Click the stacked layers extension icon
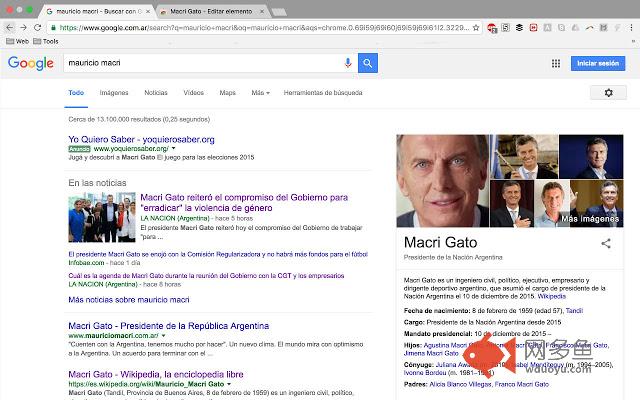This screenshot has height=400, width=640. 519,28
